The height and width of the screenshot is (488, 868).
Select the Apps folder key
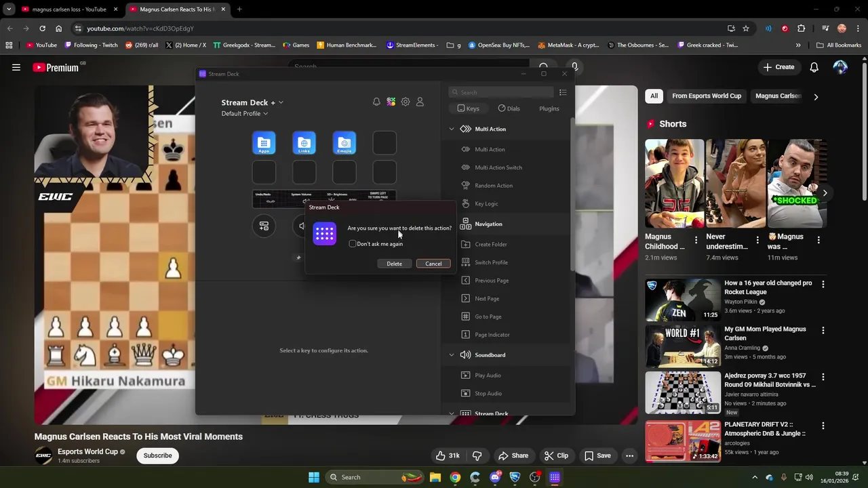click(264, 143)
